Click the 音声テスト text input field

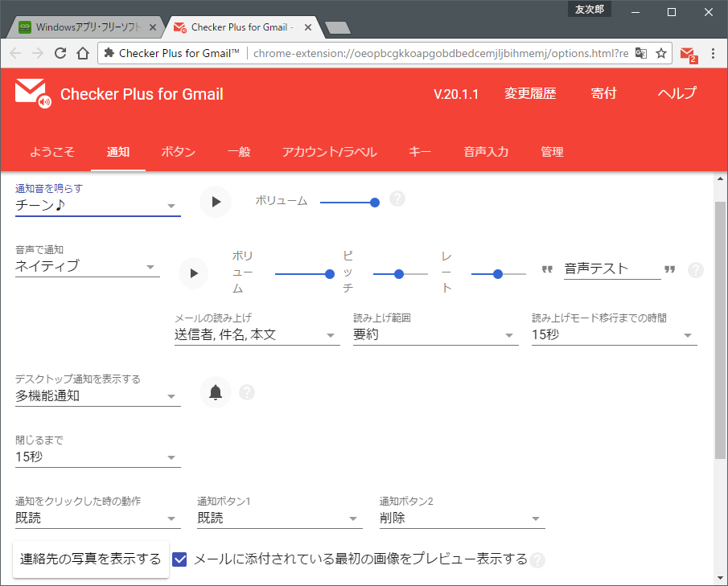[612, 269]
